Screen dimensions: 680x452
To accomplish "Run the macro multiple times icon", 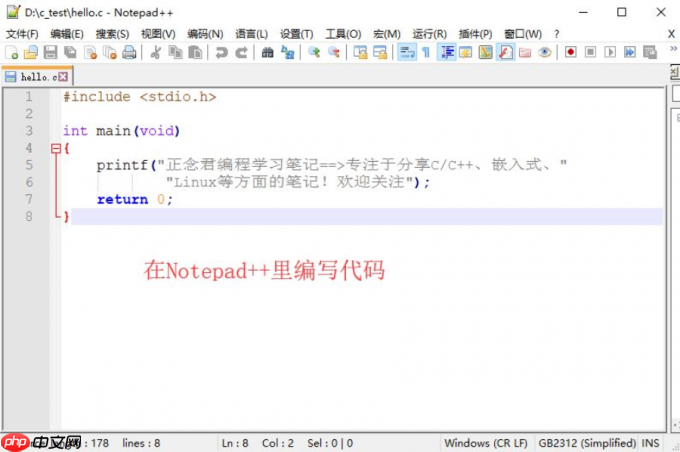I will tap(630, 52).
